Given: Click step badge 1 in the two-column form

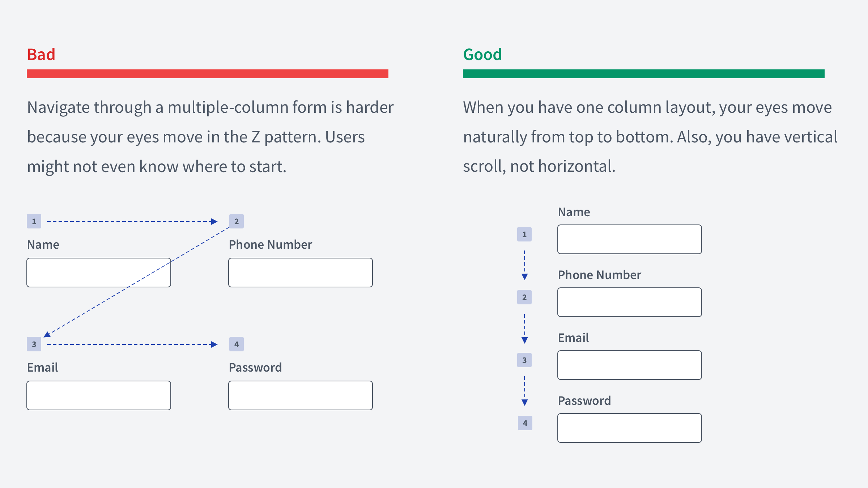Looking at the screenshot, I should [x=34, y=221].
